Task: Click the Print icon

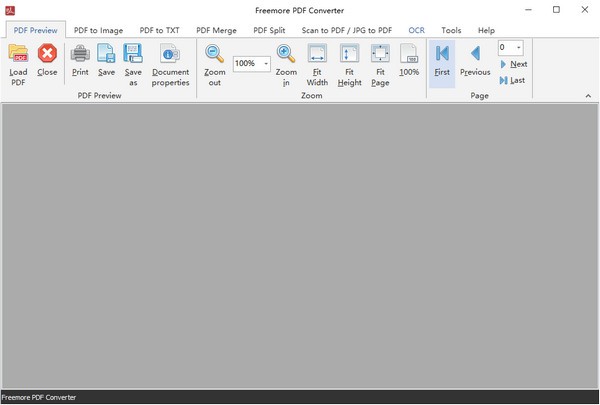Action: [80, 53]
